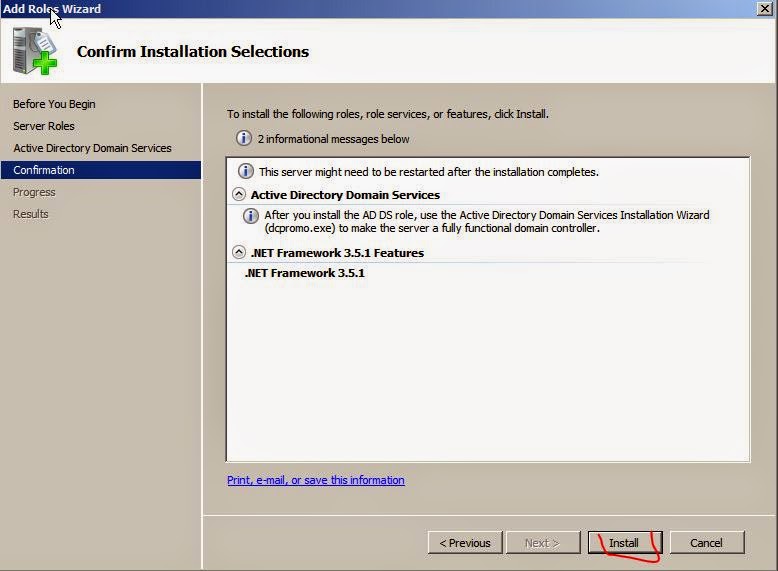Open Active Directory Domain Services step in sidebar

[92, 148]
